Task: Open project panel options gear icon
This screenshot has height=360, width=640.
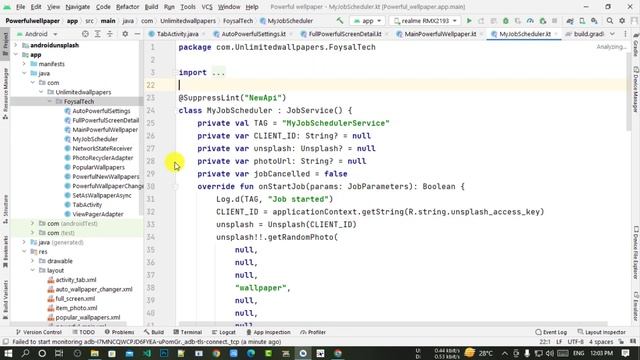Action: click(125, 34)
